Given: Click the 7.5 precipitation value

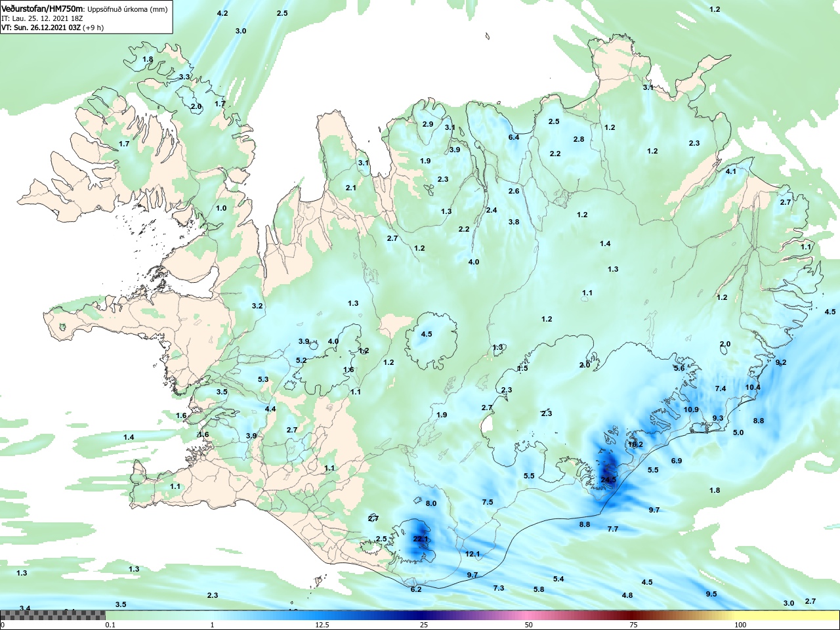Looking at the screenshot, I should (x=488, y=502).
